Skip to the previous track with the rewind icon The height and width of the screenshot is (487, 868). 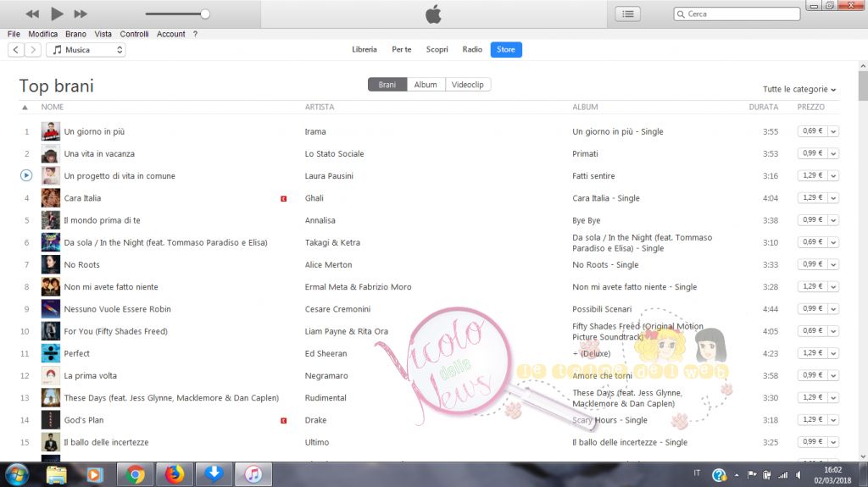(32, 14)
